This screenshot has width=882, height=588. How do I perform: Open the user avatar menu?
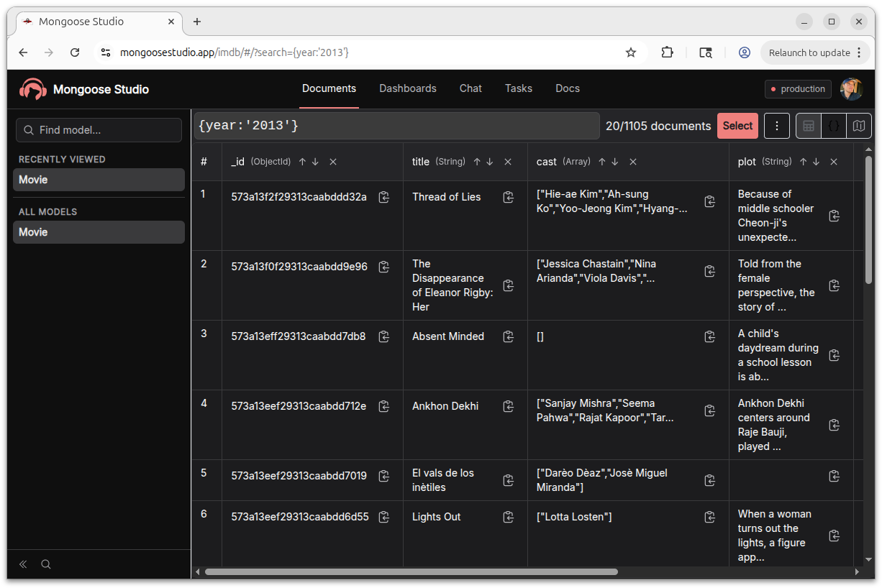click(x=852, y=89)
